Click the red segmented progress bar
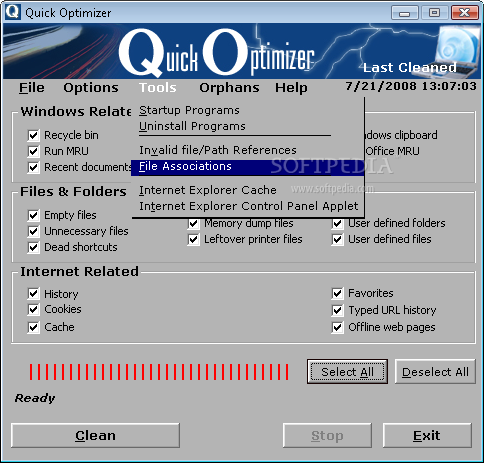 (x=159, y=372)
